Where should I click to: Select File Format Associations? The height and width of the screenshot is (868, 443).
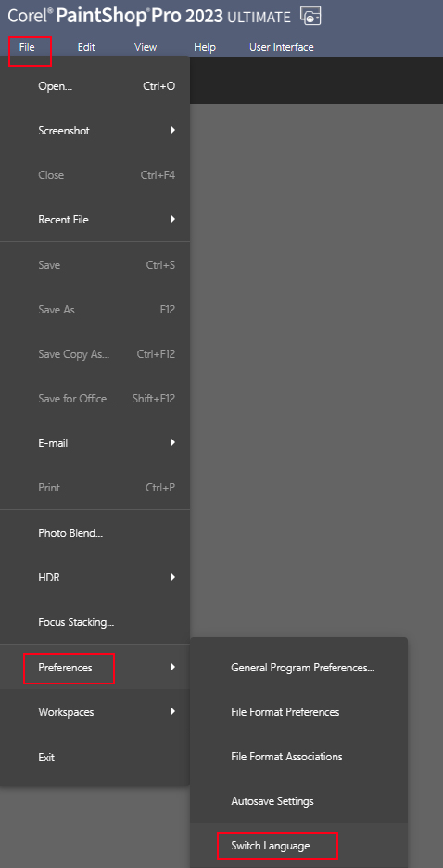(299, 757)
